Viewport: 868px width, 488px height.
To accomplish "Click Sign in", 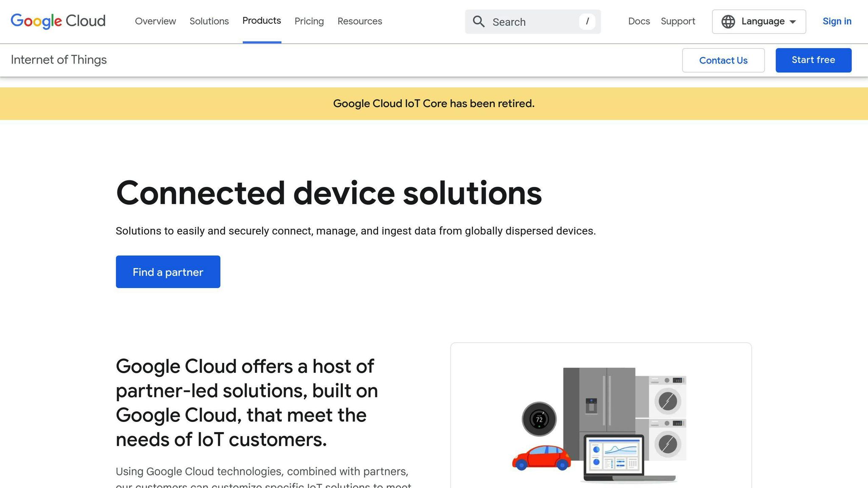I will coord(837,22).
